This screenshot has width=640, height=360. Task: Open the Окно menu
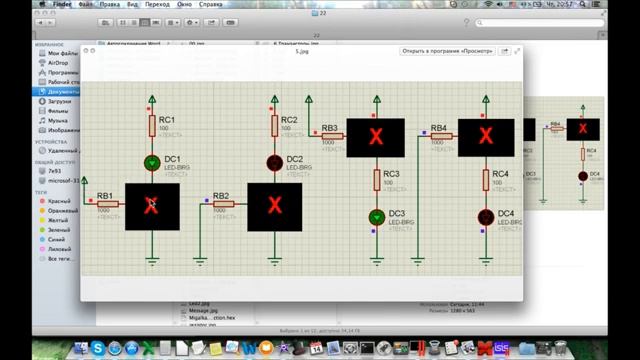click(184, 4)
